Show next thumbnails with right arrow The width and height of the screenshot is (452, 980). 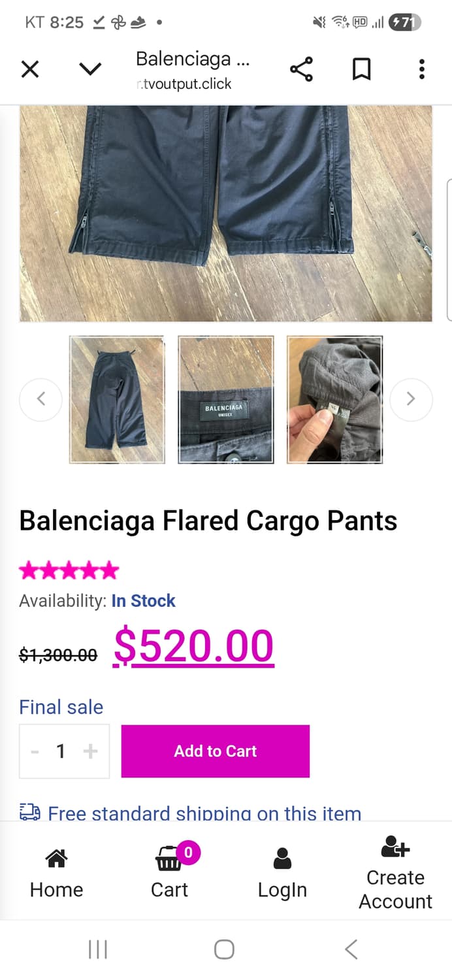(411, 399)
